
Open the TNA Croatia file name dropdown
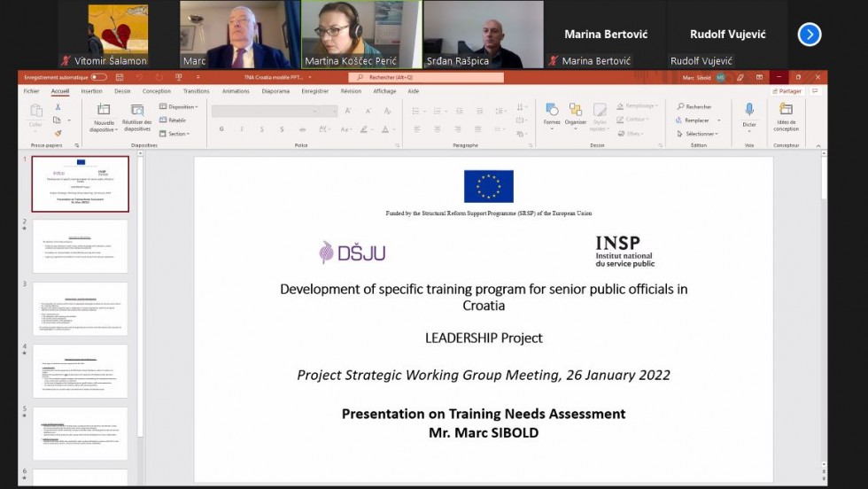(x=310, y=78)
